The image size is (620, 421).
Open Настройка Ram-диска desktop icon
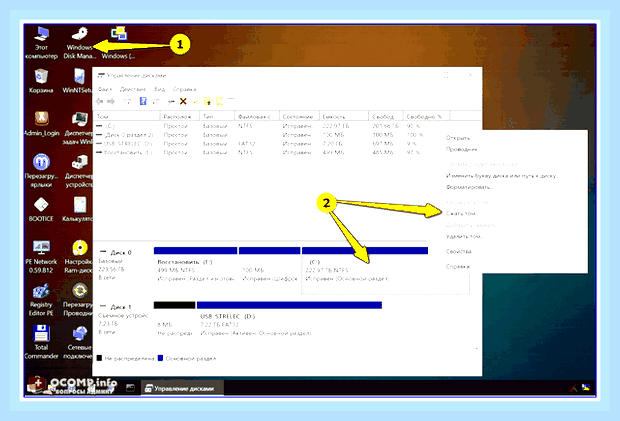pos(78,257)
